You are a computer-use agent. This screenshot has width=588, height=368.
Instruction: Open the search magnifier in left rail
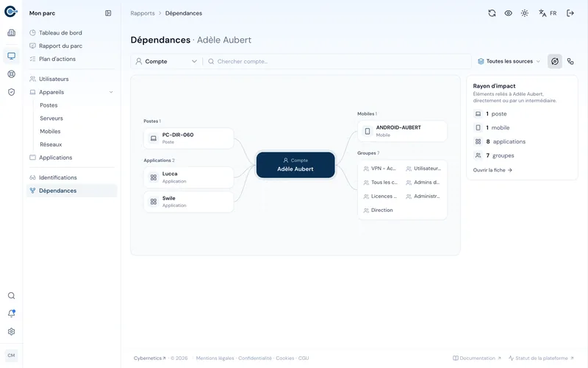coord(11,296)
